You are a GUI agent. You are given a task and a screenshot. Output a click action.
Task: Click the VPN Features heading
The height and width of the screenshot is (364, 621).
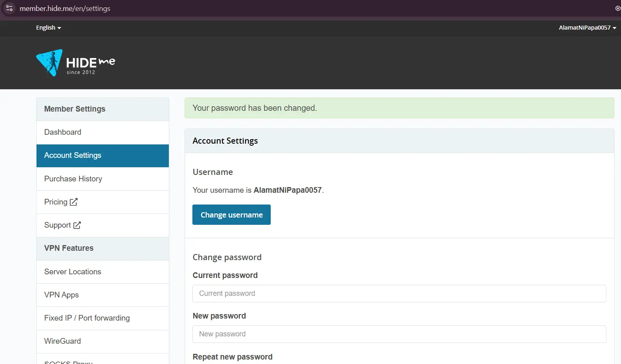point(69,248)
